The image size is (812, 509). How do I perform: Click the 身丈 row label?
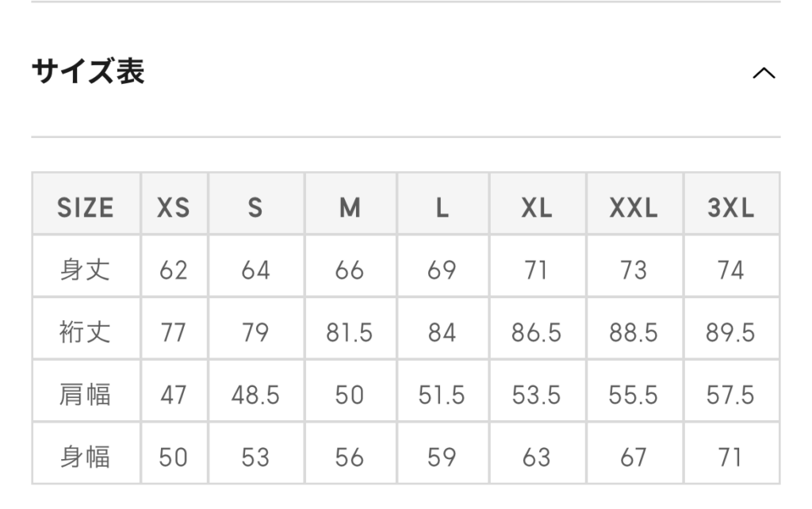pos(86,270)
